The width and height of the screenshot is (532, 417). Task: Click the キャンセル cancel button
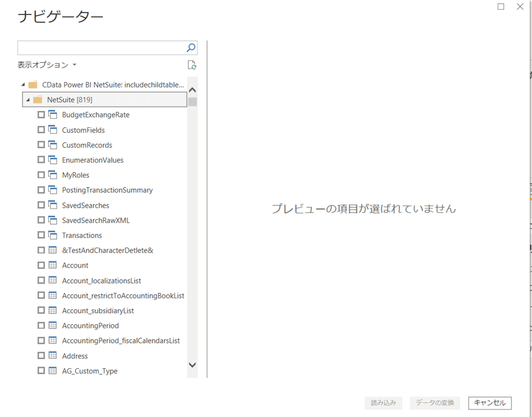(490, 403)
